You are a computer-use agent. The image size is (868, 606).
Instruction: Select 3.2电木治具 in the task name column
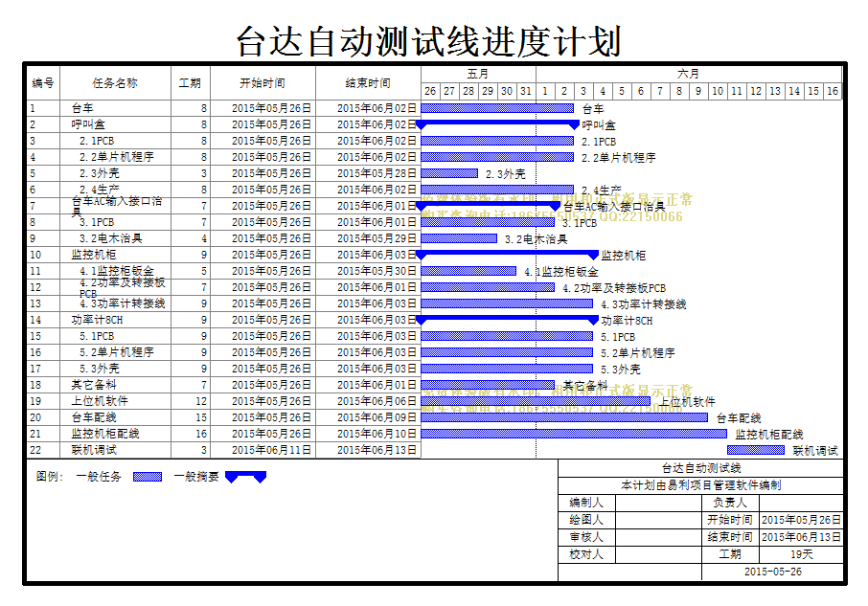point(111,238)
